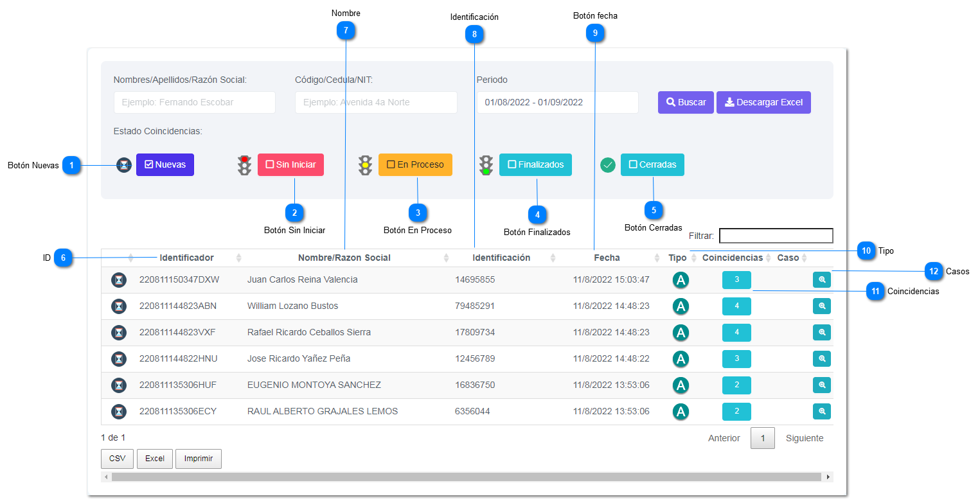Click red traffic light icon beside Sin Iniciar

244,165
